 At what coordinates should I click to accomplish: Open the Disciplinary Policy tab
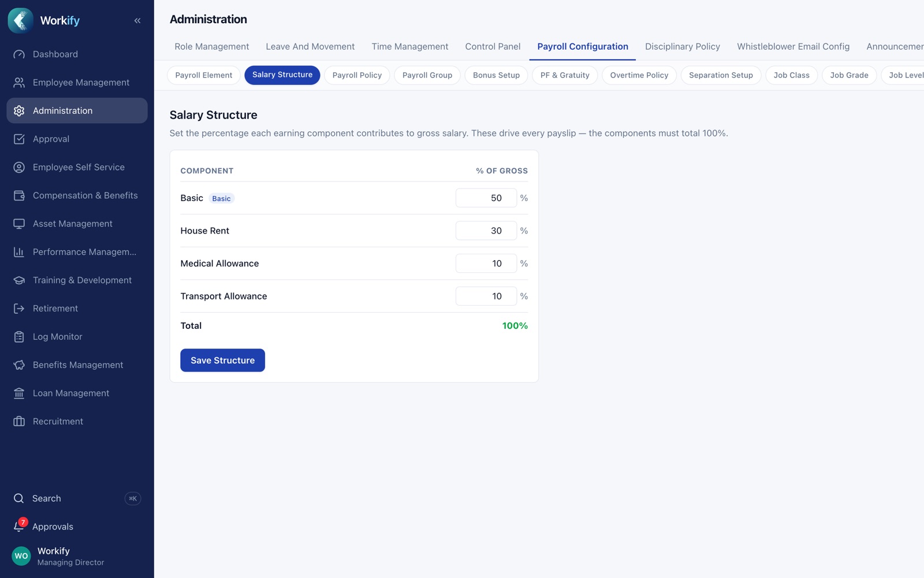pyautogui.click(x=683, y=47)
